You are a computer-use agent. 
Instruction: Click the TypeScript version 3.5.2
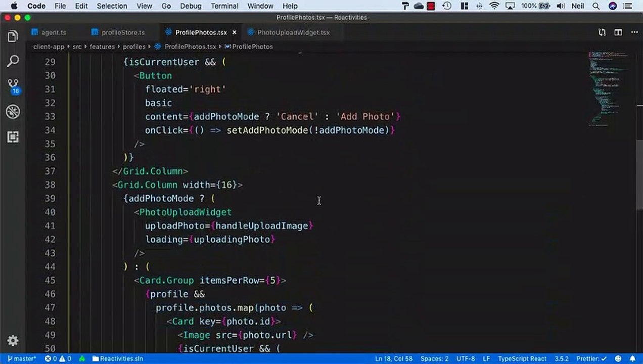click(562, 358)
